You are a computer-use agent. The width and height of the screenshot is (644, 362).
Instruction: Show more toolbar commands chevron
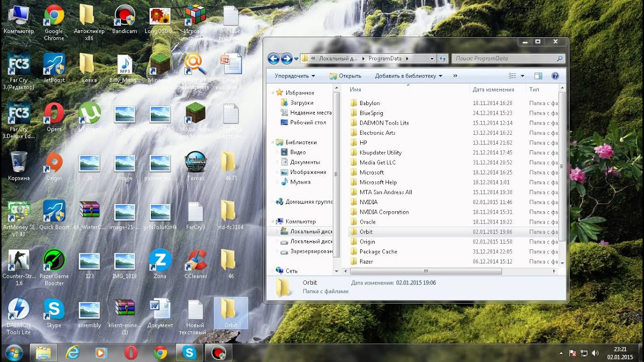pyautogui.click(x=455, y=76)
